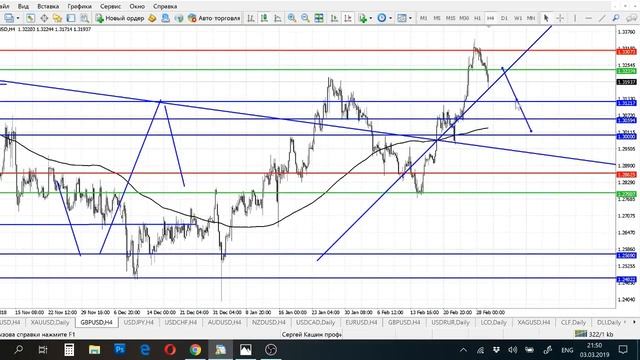Switch to XAUUSD,Daily chart tab
The width and height of the screenshot is (640, 360).
50,322
